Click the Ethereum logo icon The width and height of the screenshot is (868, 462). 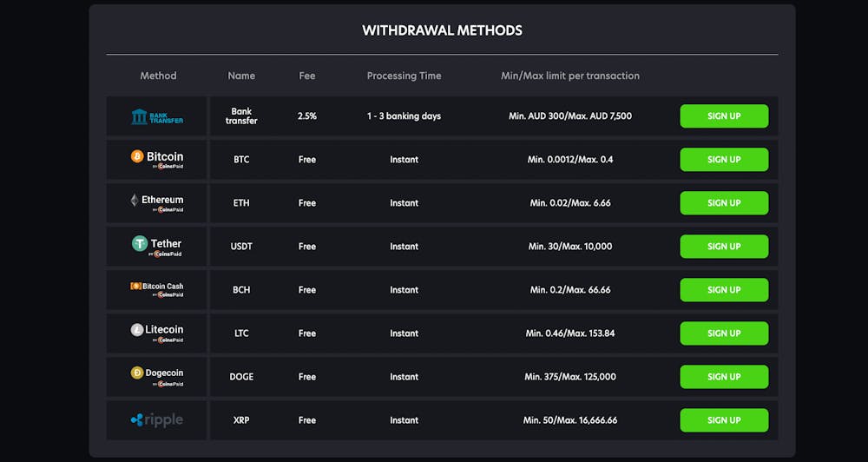pyautogui.click(x=157, y=202)
